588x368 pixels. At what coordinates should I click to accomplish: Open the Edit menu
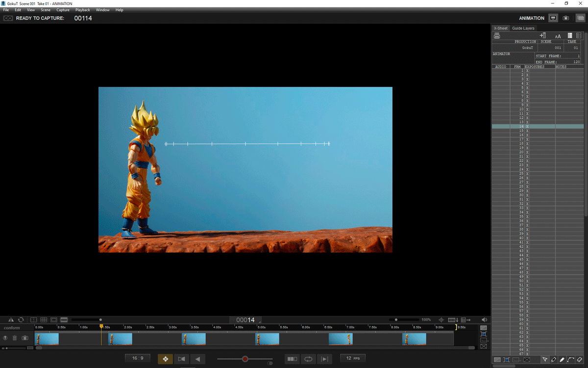coord(18,10)
